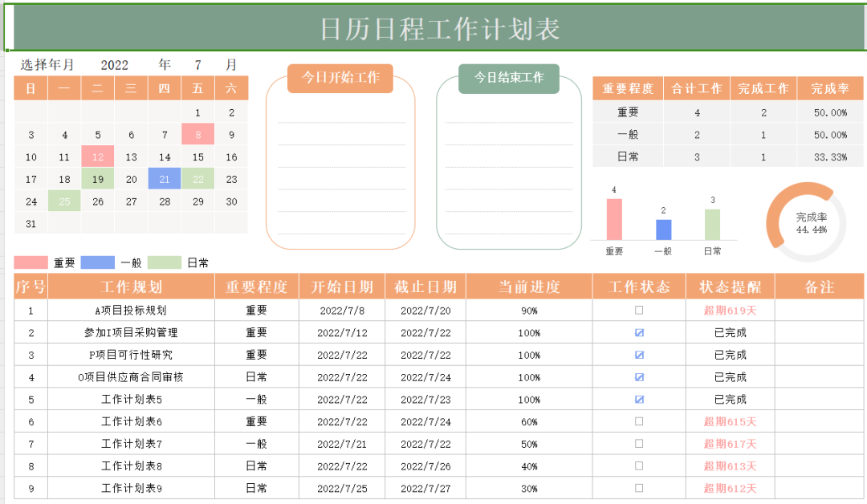The height and width of the screenshot is (504, 867).
Task: Select the 工作状态 column header
Action: tap(639, 287)
